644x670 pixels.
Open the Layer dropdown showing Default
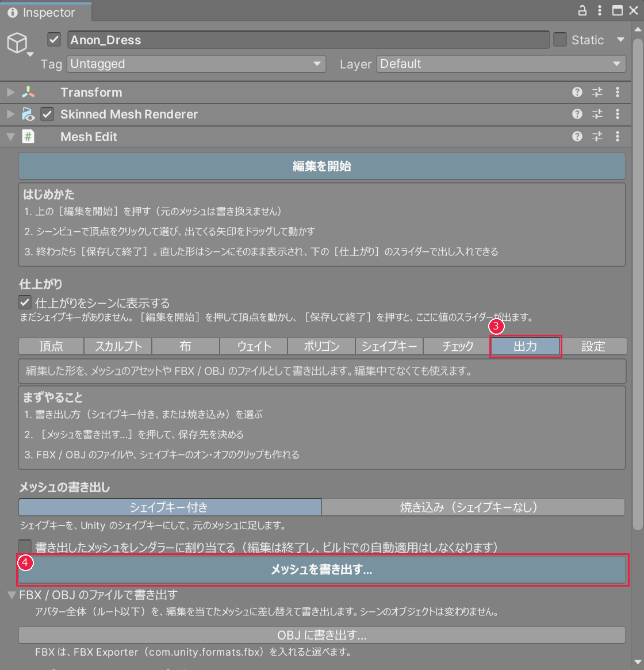click(501, 64)
